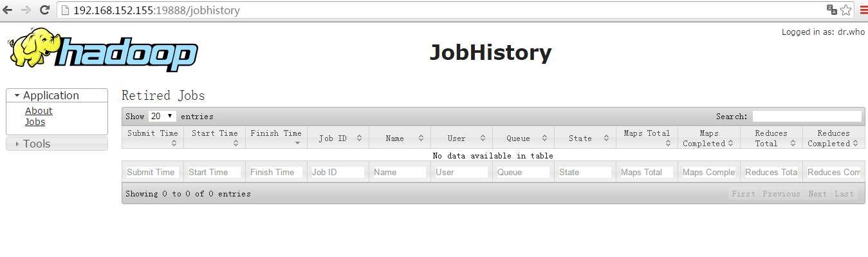
Task: Click the translate page icon in address bar
Action: pyautogui.click(x=831, y=10)
